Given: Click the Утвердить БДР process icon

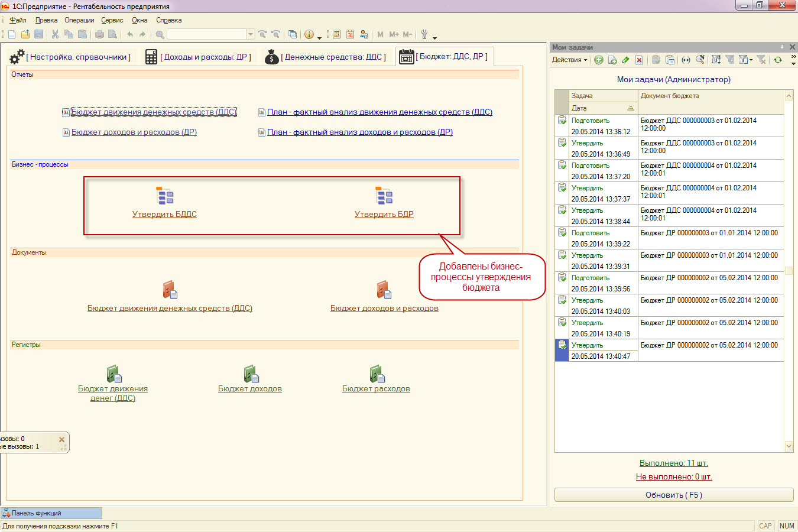Looking at the screenshot, I should pos(384,196).
